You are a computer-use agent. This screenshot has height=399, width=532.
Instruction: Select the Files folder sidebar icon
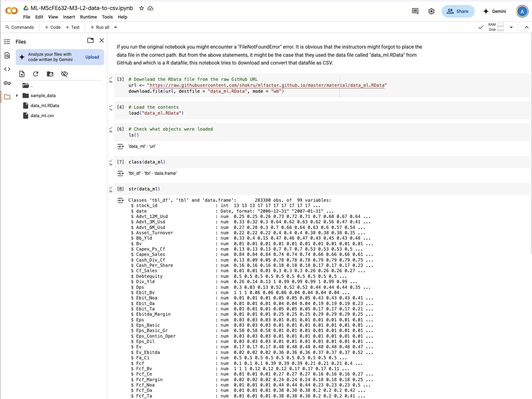(x=7, y=97)
